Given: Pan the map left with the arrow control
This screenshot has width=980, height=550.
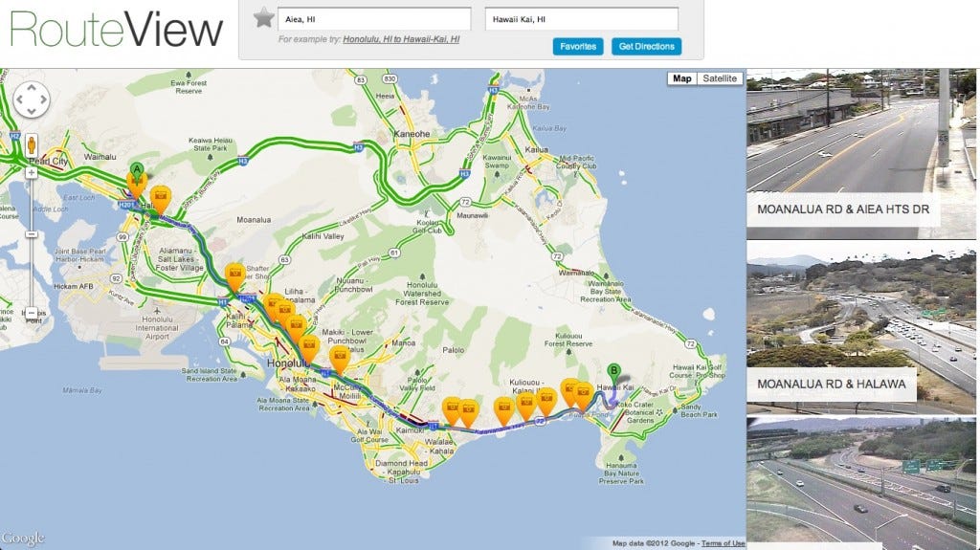Looking at the screenshot, I should click(19, 99).
